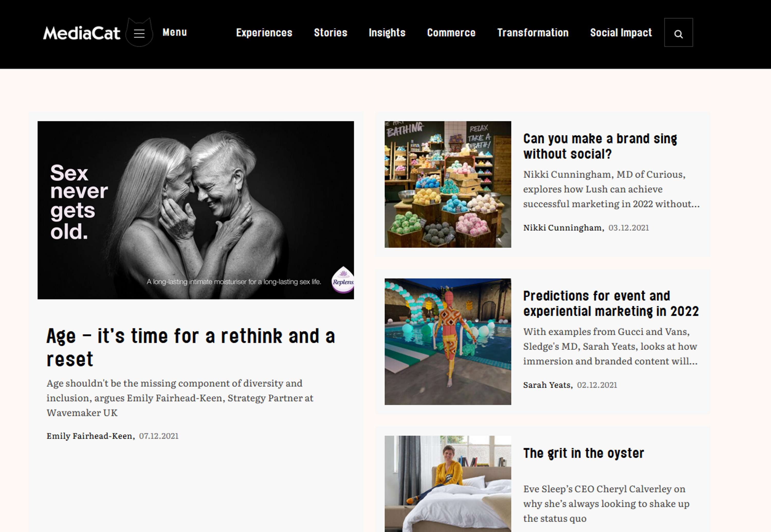Screen dimensions: 771x532
Task: Click the date 07.12.2021
Action: 159,436
